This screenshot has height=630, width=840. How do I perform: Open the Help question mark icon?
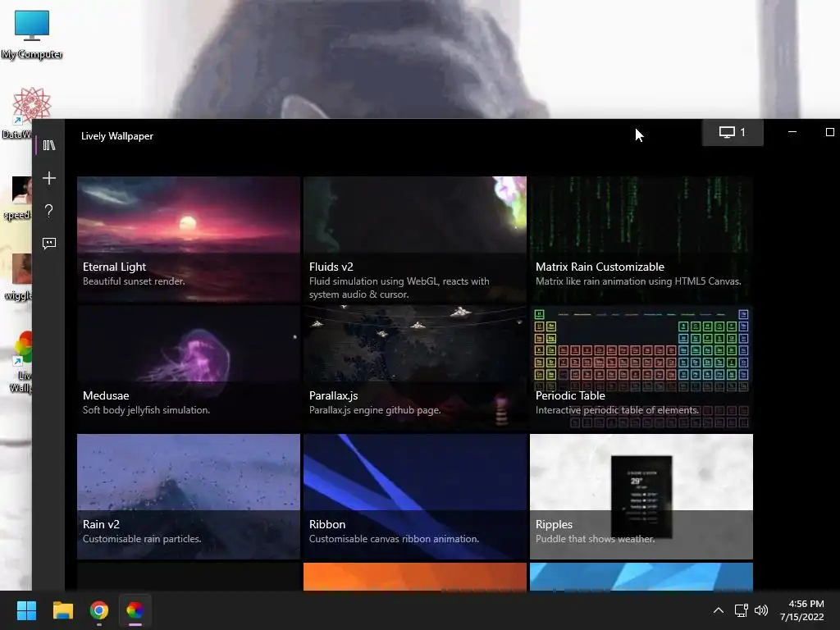pyautogui.click(x=48, y=211)
